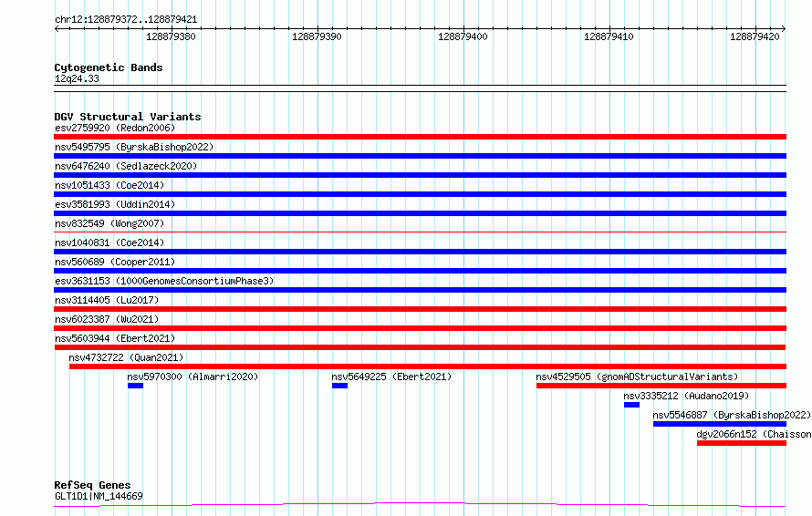Click the Cytogenetic Bands track heading
The height and width of the screenshot is (516, 812).
(x=109, y=67)
